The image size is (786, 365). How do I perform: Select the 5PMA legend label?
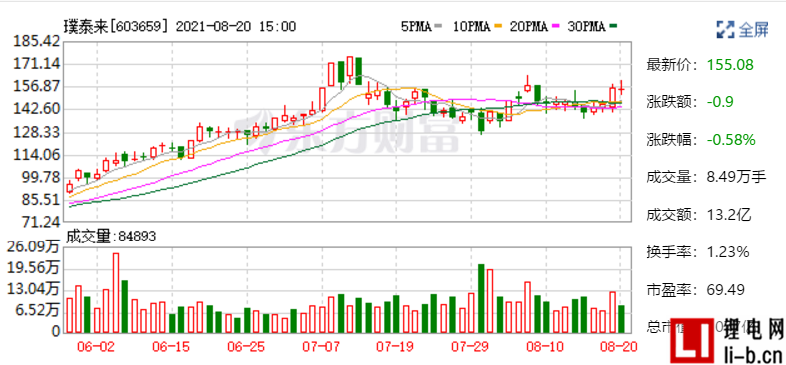click(416, 27)
